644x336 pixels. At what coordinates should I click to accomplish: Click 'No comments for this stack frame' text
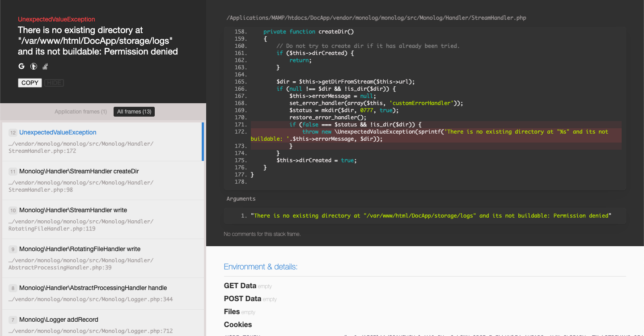[262, 234]
